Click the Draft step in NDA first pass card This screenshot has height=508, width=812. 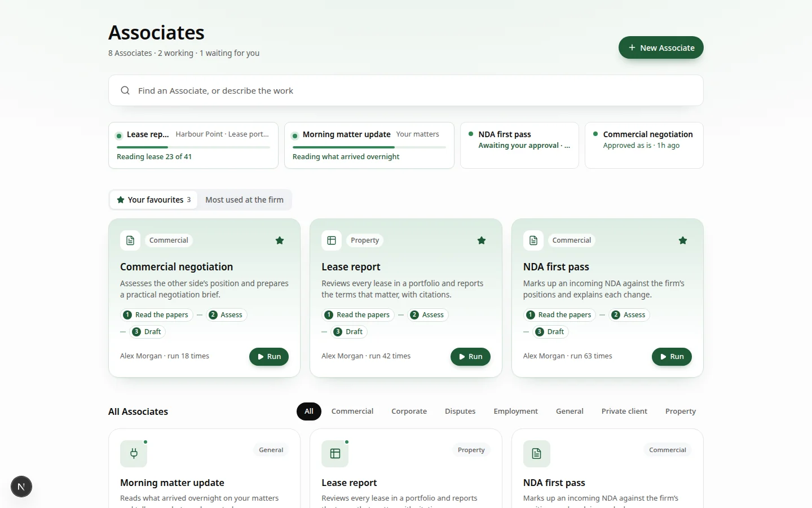(550, 332)
